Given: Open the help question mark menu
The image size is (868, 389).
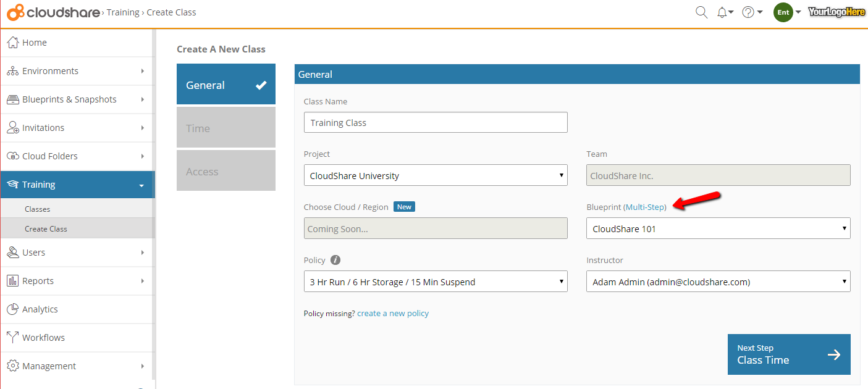Looking at the screenshot, I should coord(748,12).
